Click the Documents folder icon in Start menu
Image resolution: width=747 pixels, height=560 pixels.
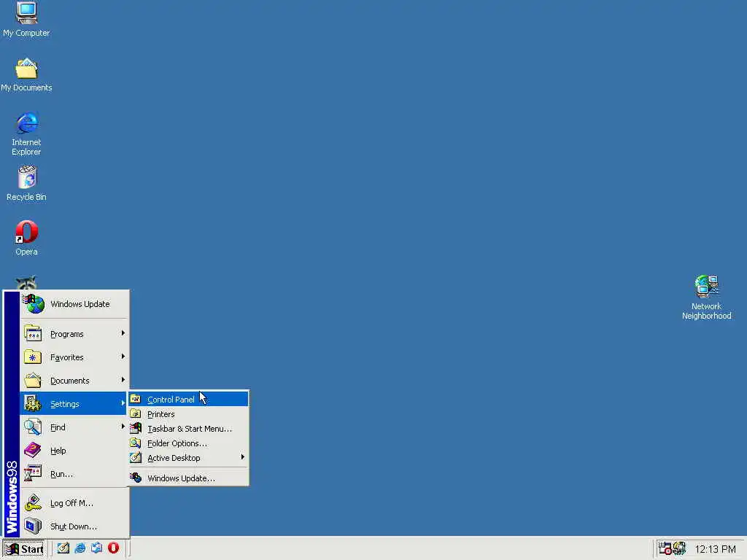click(33, 380)
